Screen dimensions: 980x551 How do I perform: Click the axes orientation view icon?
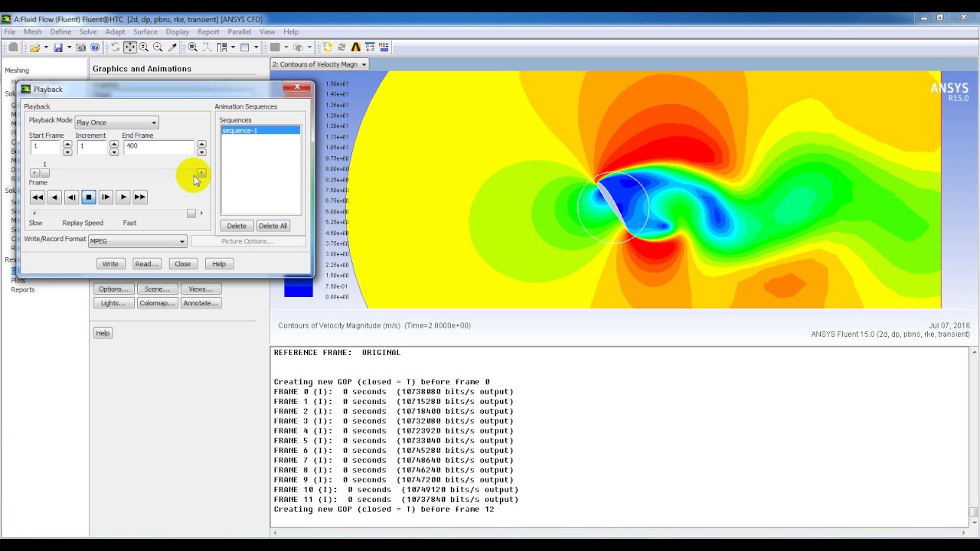pyautogui.click(x=207, y=47)
